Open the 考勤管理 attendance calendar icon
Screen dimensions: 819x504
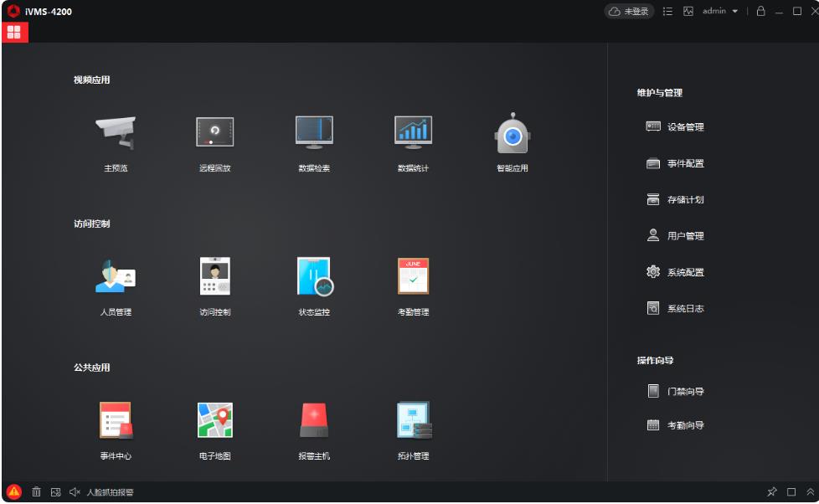coord(413,275)
